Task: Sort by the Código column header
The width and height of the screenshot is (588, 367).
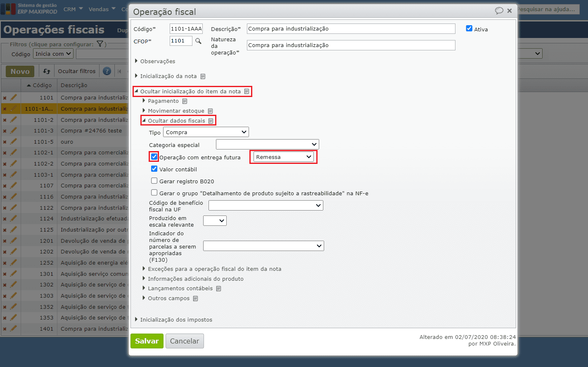Action: coord(39,85)
